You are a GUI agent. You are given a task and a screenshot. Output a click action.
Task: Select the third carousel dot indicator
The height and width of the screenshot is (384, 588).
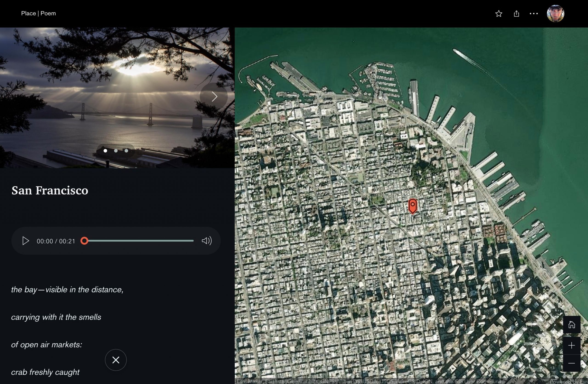click(126, 151)
